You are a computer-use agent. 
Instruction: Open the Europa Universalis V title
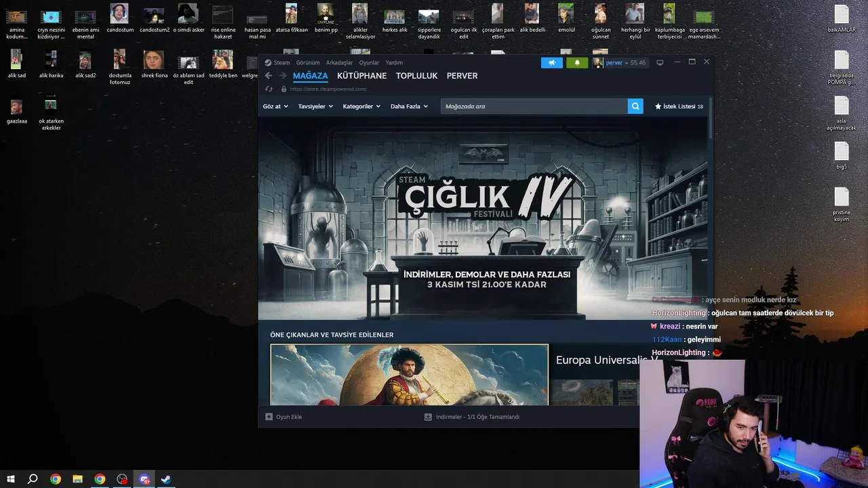tap(607, 360)
